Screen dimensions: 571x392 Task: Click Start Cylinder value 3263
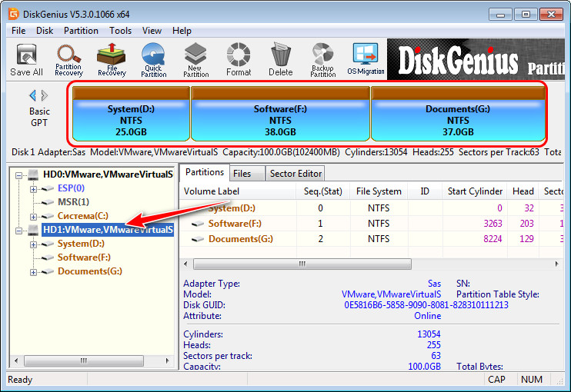click(x=493, y=223)
